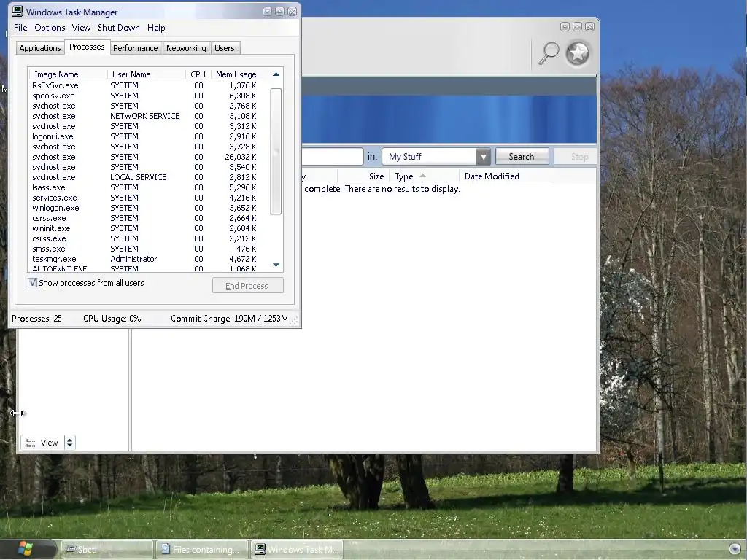Open Windows Task Manager taskbar button

(x=297, y=549)
